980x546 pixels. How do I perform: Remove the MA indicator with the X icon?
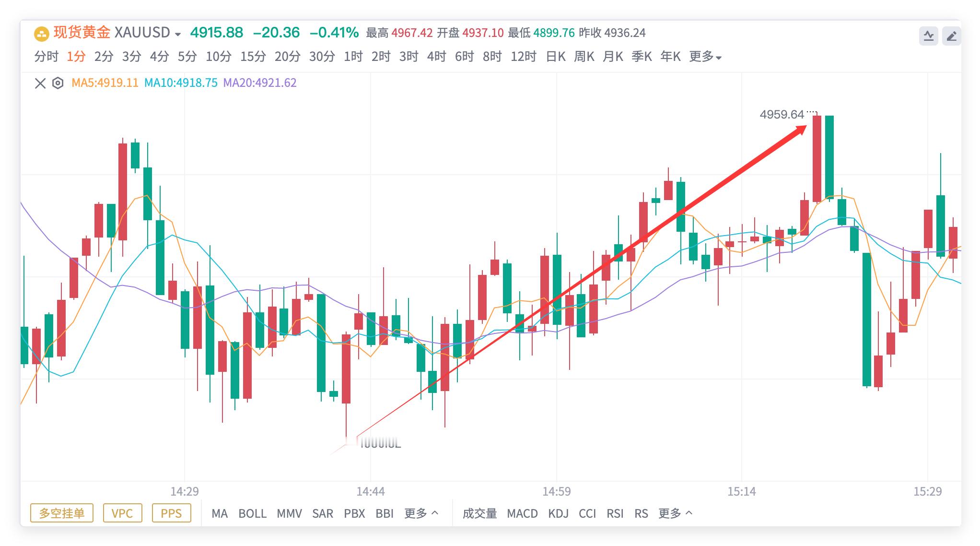coord(40,83)
